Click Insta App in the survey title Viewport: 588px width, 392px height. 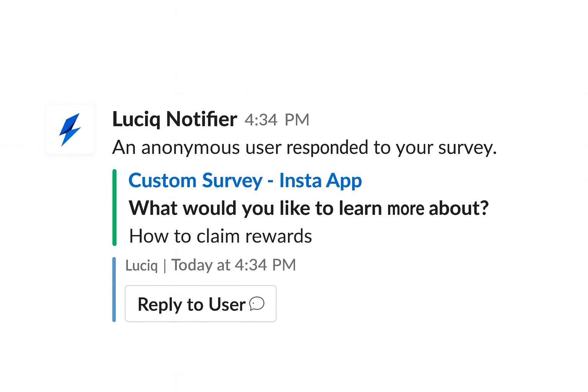(x=320, y=181)
